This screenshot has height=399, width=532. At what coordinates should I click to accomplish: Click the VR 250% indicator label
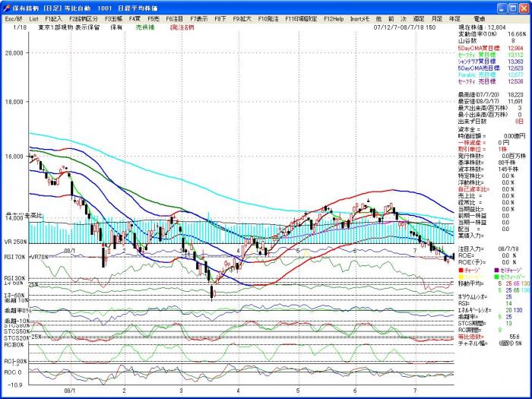15,242
